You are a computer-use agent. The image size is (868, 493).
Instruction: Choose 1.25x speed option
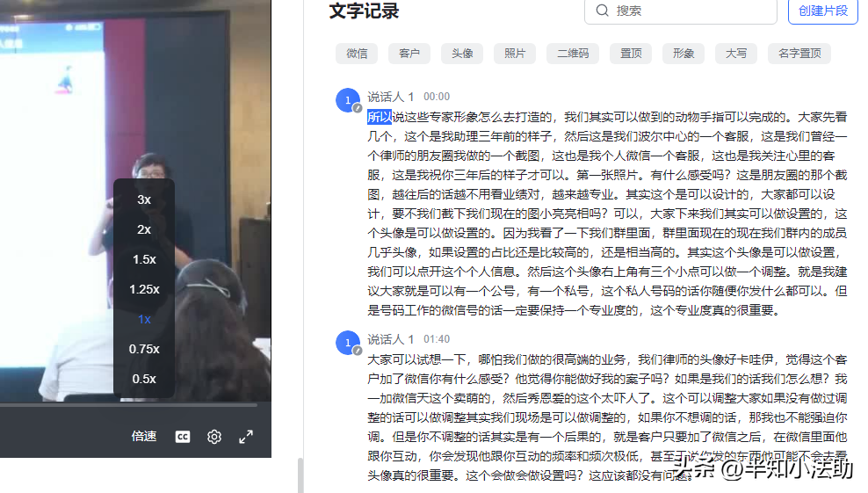click(144, 289)
